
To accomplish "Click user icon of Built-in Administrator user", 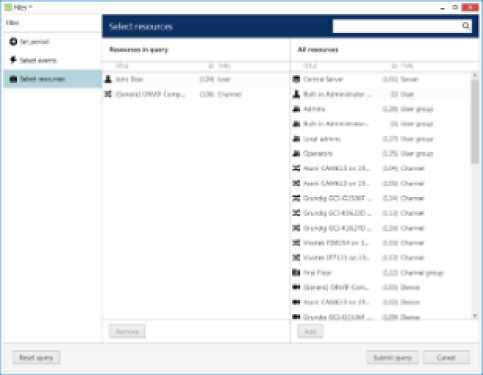I will coord(296,94).
